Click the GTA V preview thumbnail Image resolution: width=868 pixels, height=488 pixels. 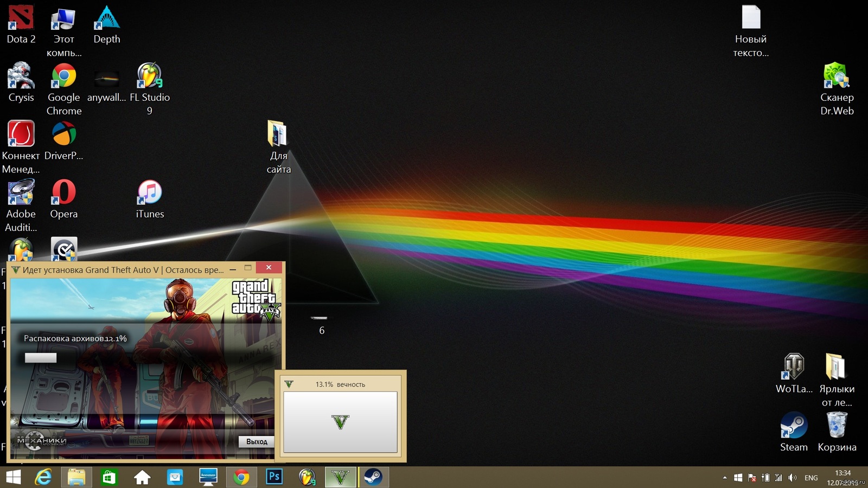pos(341,422)
